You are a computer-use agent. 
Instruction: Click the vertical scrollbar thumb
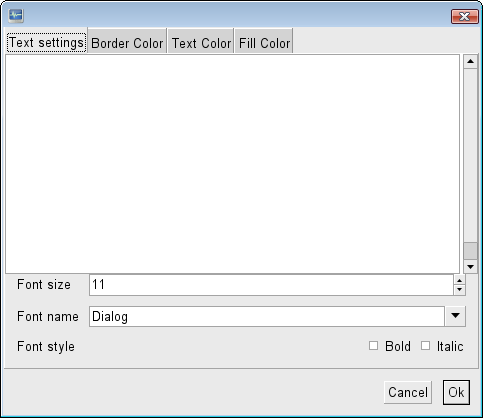470,251
